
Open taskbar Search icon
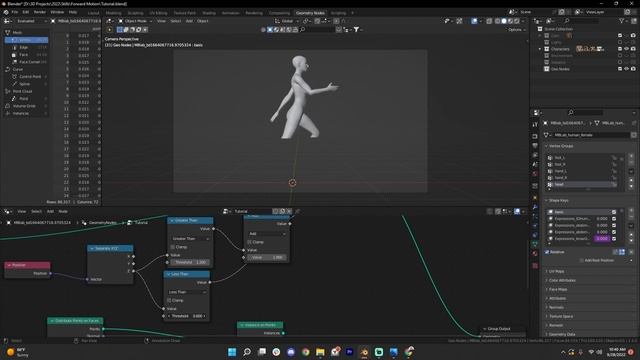247,352
